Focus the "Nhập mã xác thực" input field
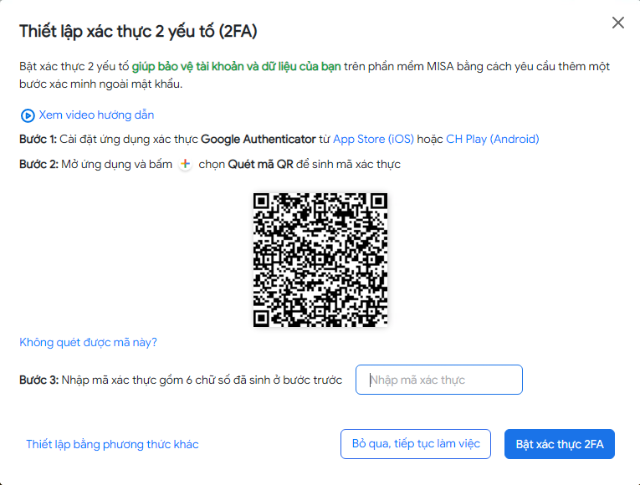The width and height of the screenshot is (640, 485). [439, 380]
